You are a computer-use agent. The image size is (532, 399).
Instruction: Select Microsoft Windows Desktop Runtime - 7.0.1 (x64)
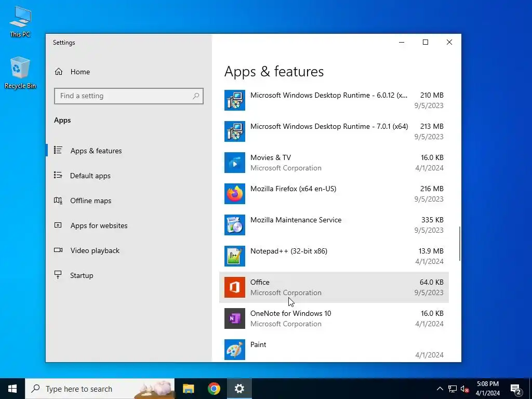[329, 127]
